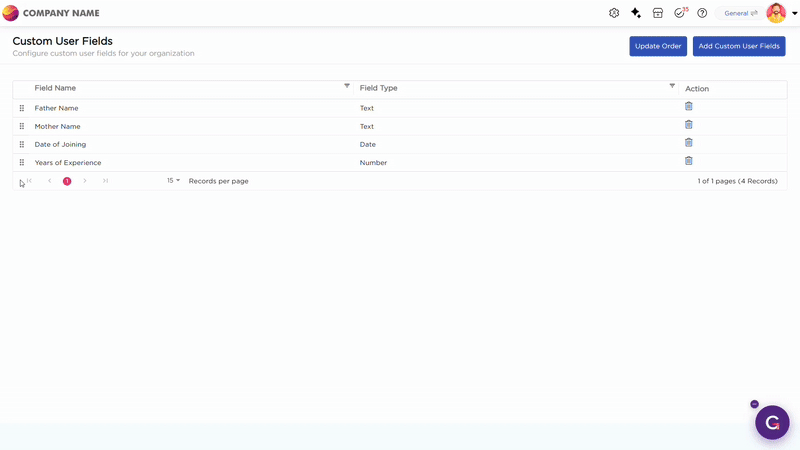Open the settings gear icon
800x450 pixels.
click(614, 13)
